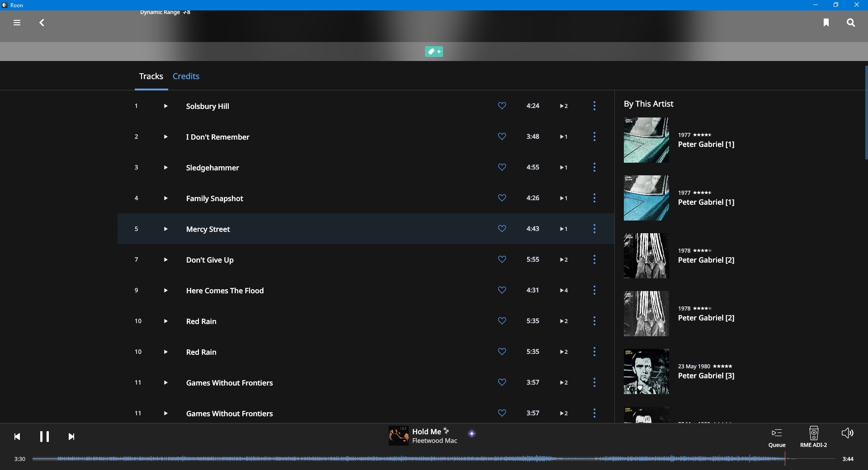Pause playback
868x470 pixels.
(x=44, y=437)
